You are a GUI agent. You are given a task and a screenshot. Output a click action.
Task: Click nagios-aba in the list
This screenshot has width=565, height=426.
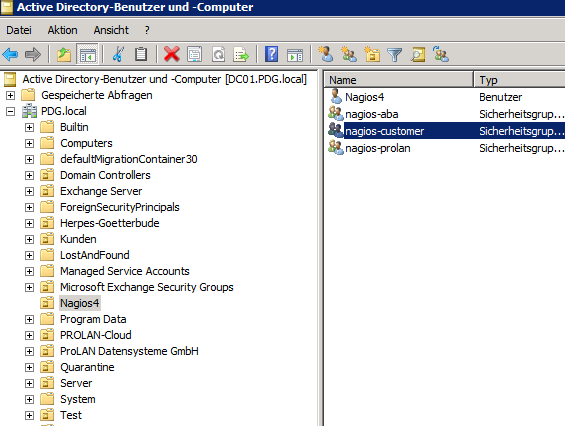(x=372, y=114)
